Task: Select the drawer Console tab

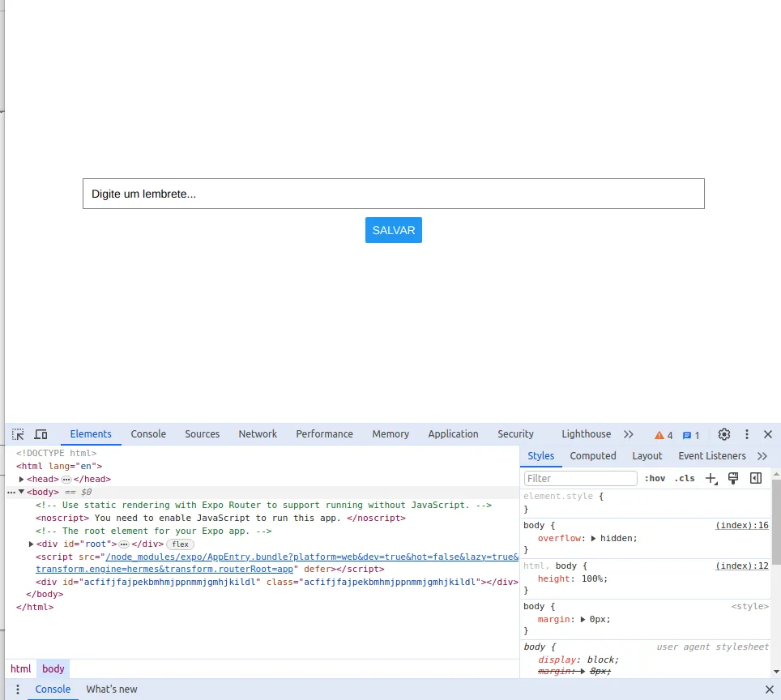Action: [x=53, y=689]
